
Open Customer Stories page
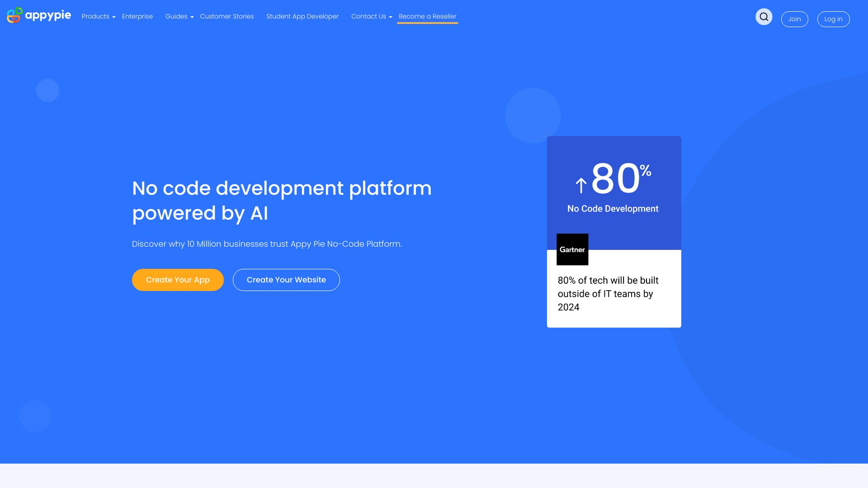coord(227,16)
